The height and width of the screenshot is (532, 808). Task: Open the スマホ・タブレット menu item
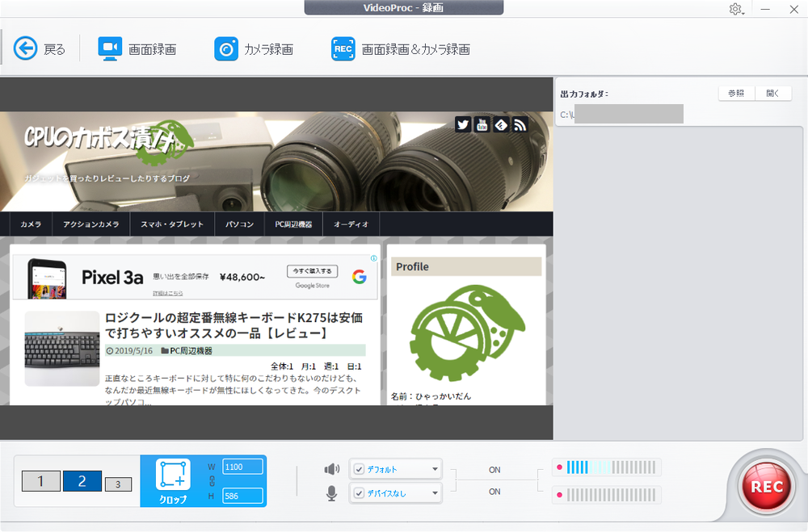point(172,224)
